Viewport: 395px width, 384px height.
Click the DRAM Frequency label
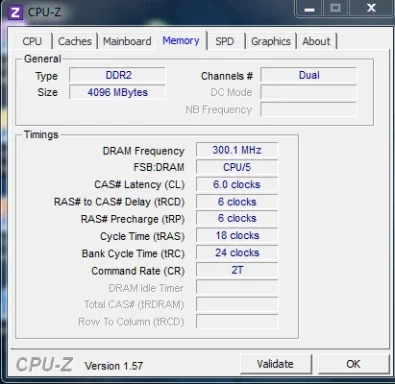point(143,151)
